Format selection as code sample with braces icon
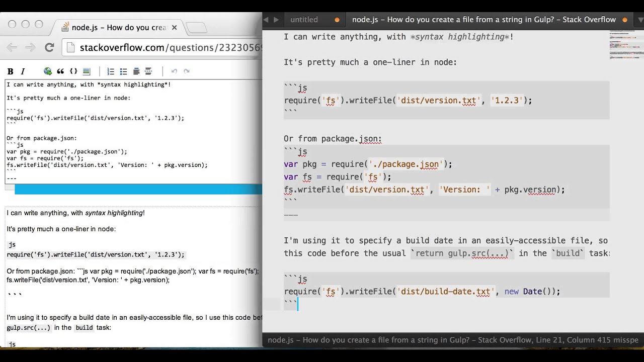 73,71
